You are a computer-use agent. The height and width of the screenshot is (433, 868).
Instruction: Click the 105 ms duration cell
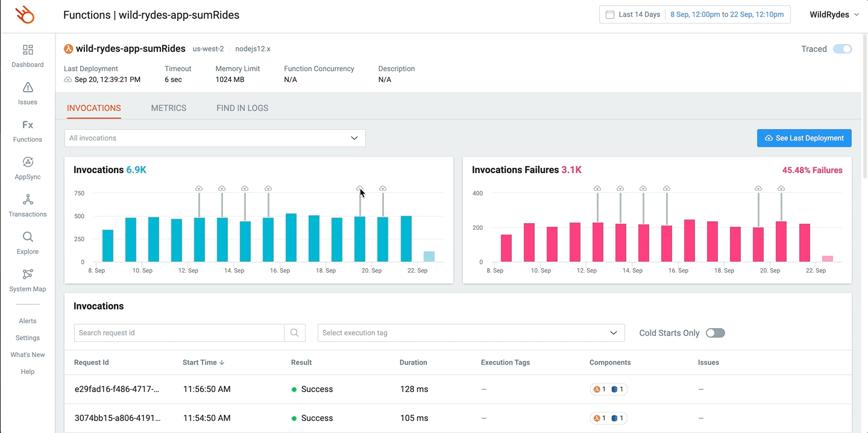click(414, 418)
